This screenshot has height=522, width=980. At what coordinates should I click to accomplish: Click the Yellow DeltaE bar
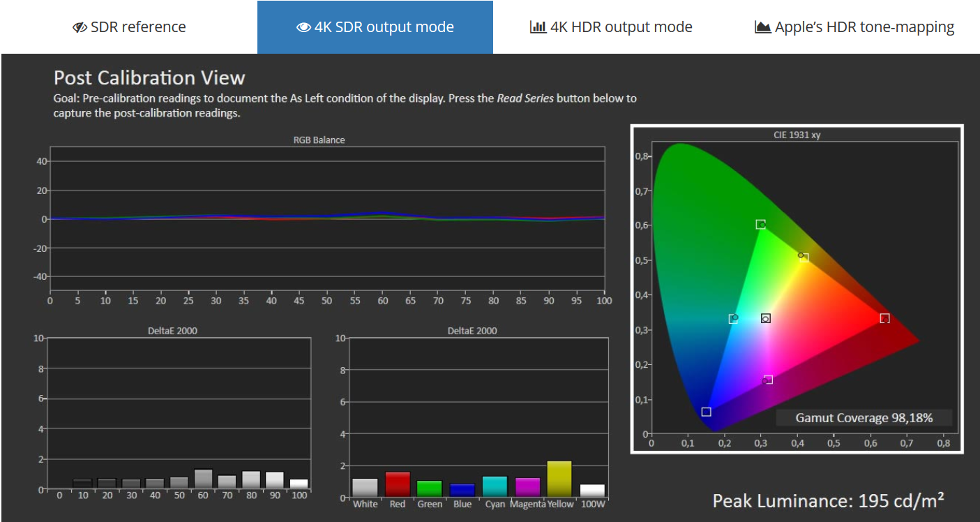[x=559, y=479]
